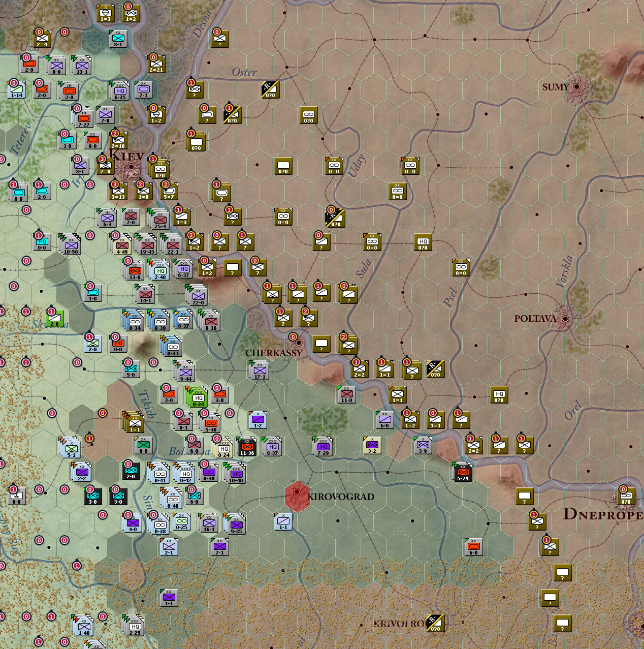Click the 22-0 purple infantry stack
Viewport: 644px width, 649px height.
197,296
